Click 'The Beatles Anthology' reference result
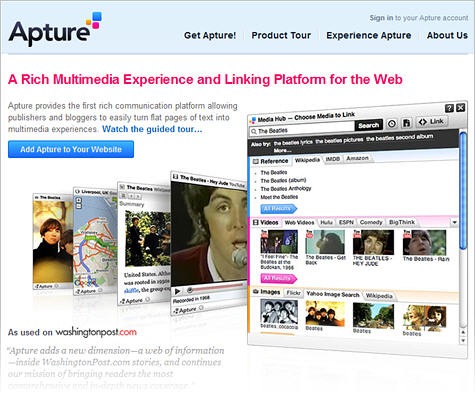Viewport: 475px width, 395px height. pos(286,189)
